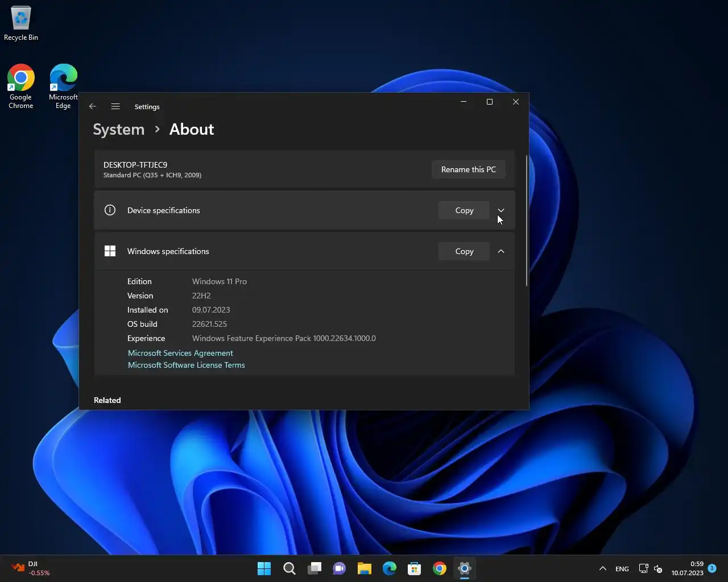Open the notification badge showing 3
728x582 pixels.
coord(712,568)
